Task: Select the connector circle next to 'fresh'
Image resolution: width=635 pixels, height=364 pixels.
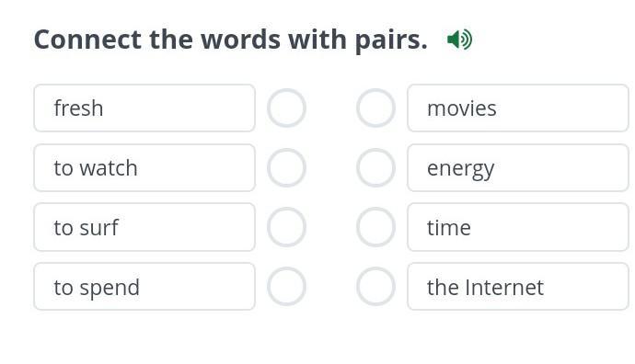Action: (286, 108)
